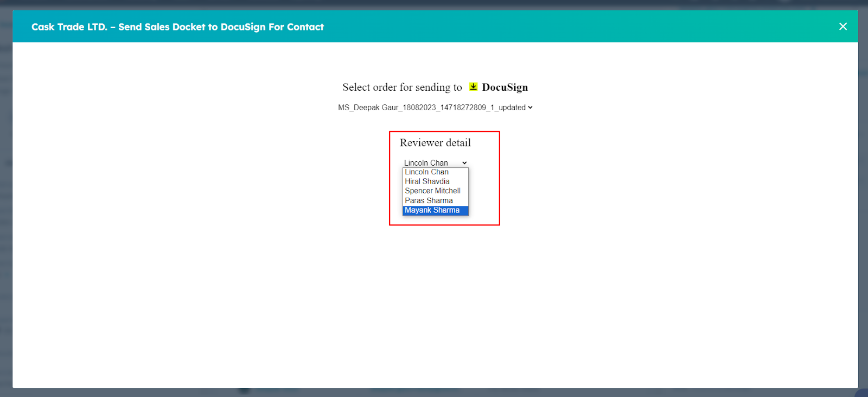Click the dialog title Cask Trade LTD.
Screen dimensions: 868x397
pyautogui.click(x=177, y=27)
